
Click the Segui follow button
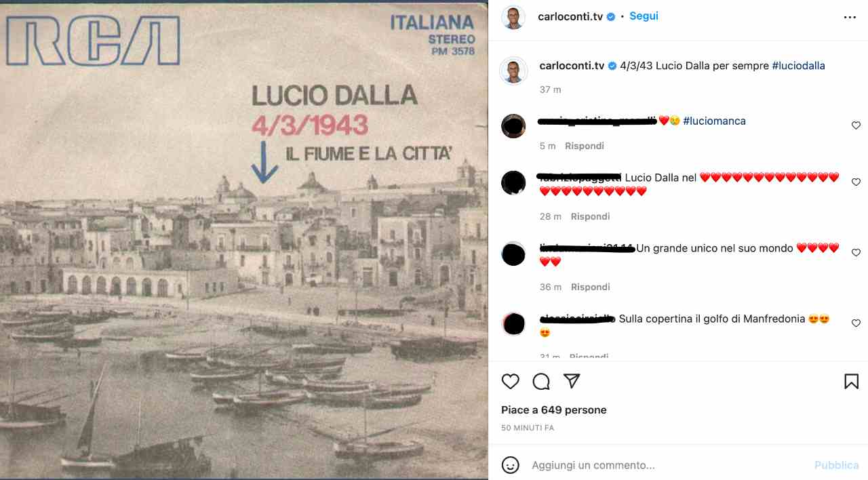point(644,16)
